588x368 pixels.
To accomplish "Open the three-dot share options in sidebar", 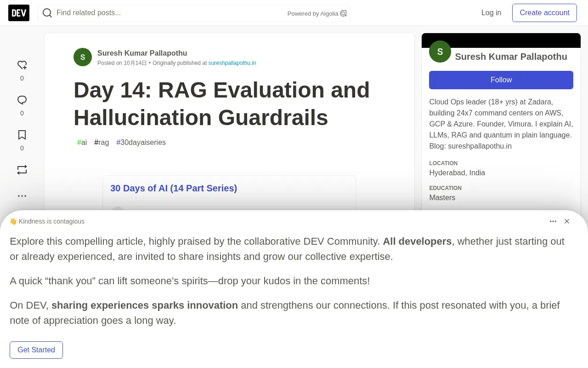I will pos(22,196).
